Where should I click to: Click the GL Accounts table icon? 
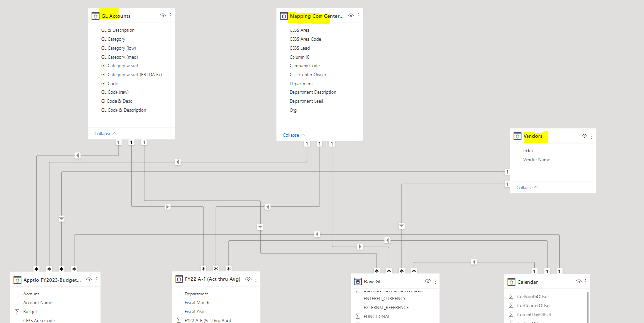[95, 16]
